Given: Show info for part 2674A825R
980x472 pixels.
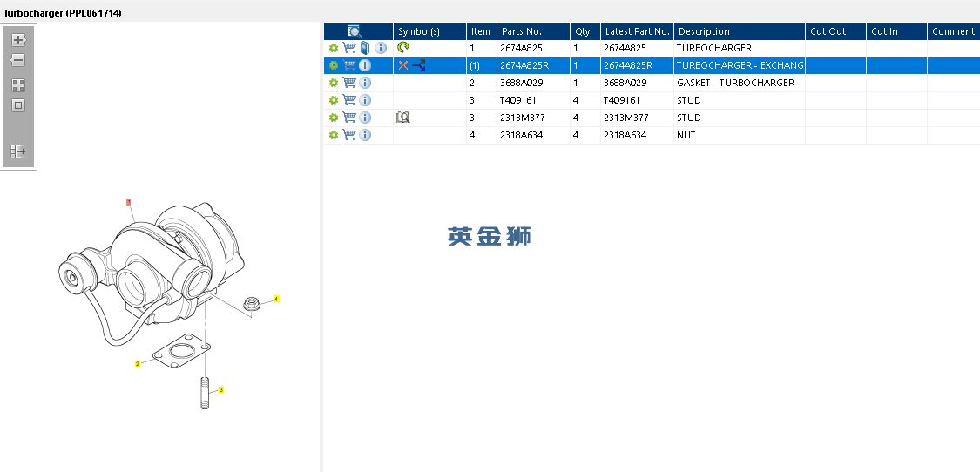Looking at the screenshot, I should pyautogui.click(x=365, y=65).
